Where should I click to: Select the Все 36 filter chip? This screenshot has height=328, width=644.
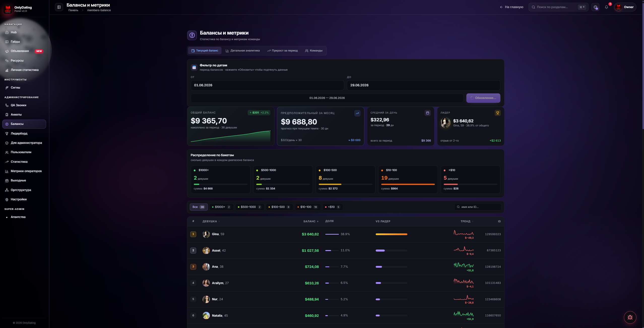(199, 207)
